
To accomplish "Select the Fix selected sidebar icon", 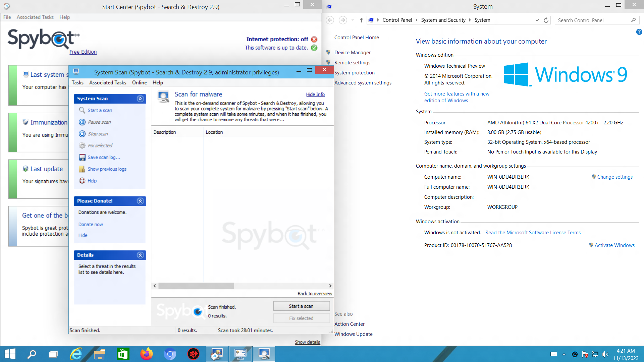I will (82, 145).
